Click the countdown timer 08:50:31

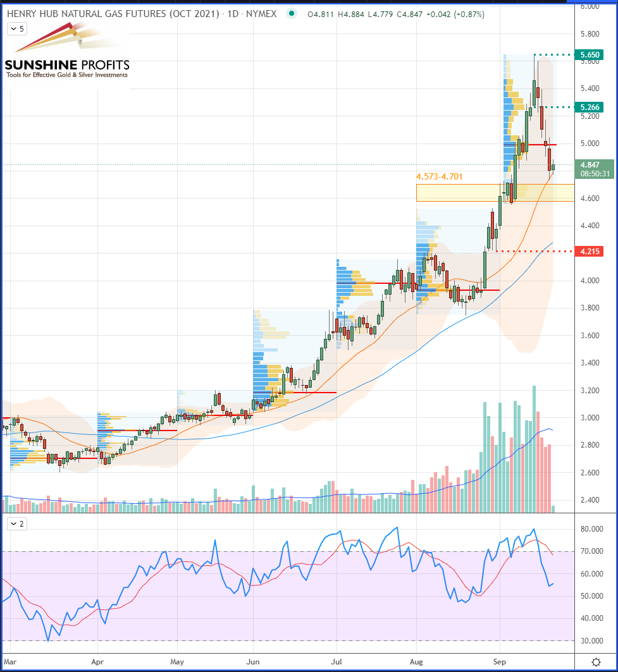tap(595, 174)
